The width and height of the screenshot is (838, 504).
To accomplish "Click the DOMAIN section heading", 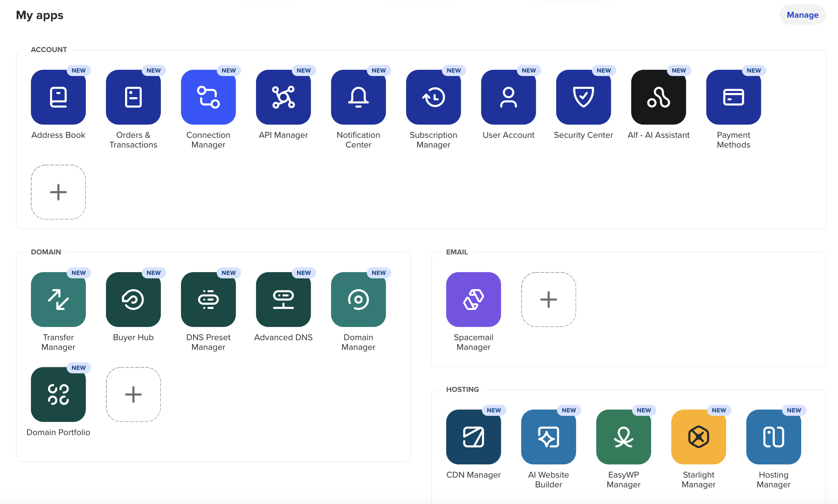I will pos(46,252).
